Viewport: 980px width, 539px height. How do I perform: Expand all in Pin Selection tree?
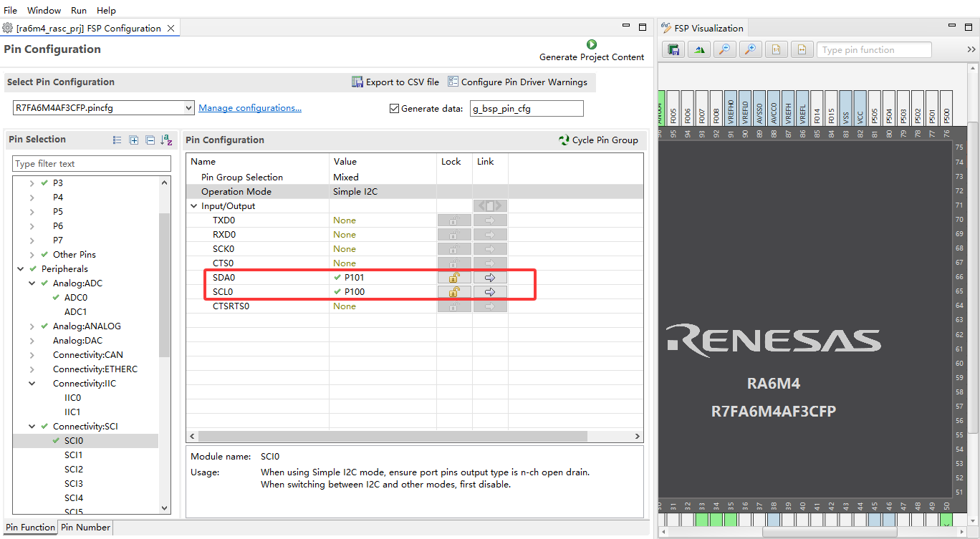click(134, 140)
